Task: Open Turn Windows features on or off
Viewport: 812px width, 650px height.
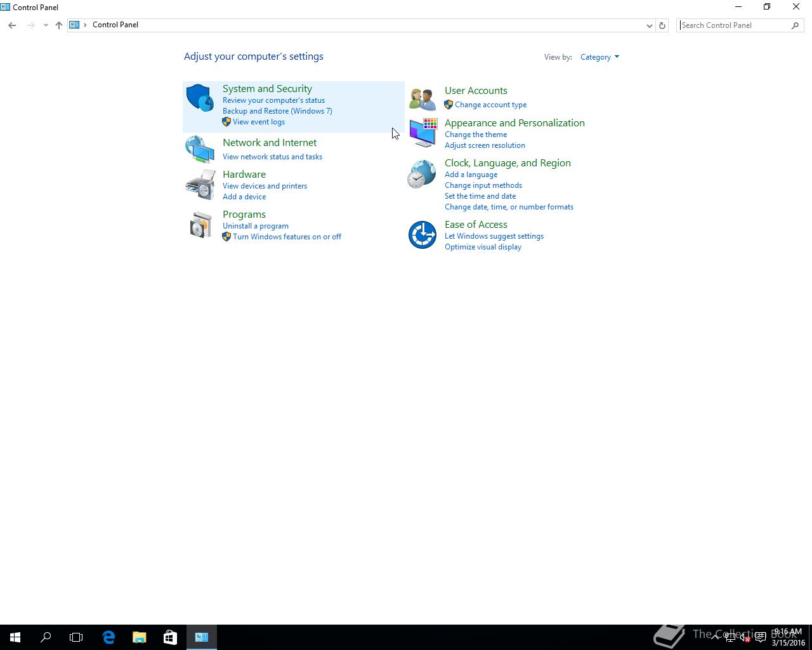Action: click(287, 237)
